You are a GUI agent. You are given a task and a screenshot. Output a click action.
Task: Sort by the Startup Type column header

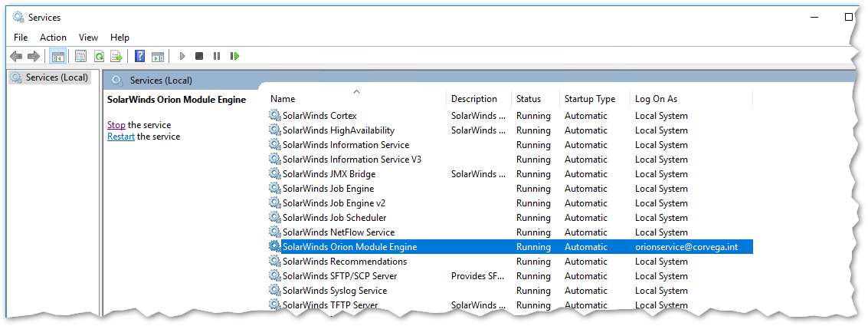click(x=589, y=99)
